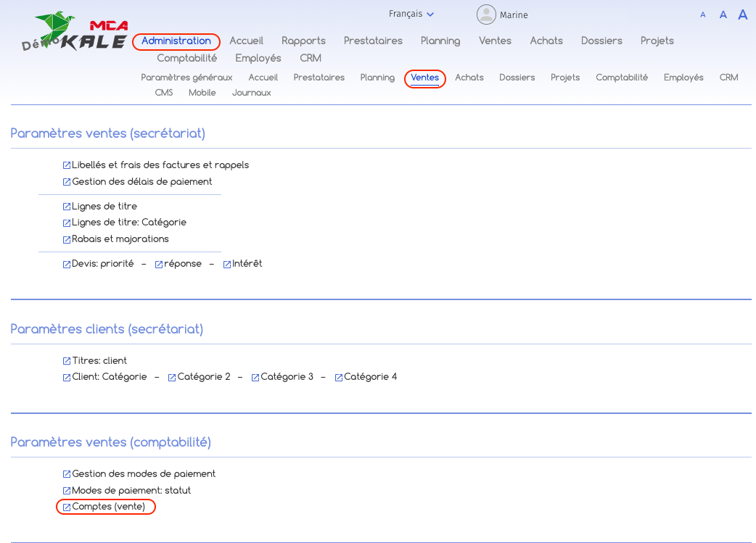
Task: Open Rabais et majorations link
Action: (120, 239)
